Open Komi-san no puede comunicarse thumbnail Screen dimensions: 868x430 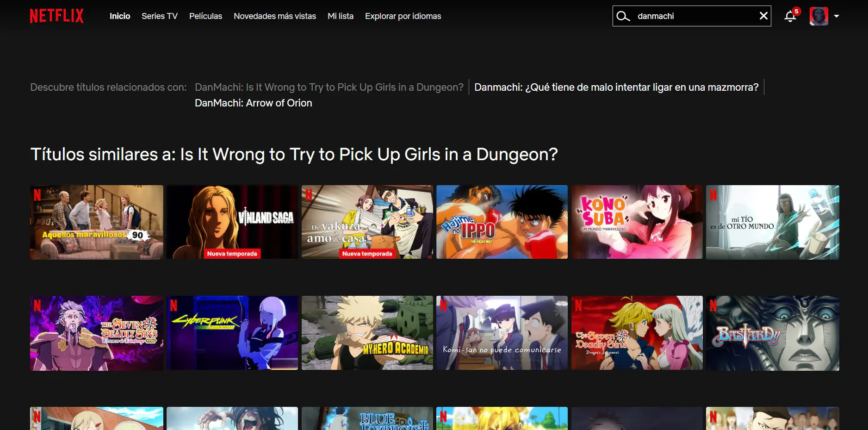(x=502, y=333)
